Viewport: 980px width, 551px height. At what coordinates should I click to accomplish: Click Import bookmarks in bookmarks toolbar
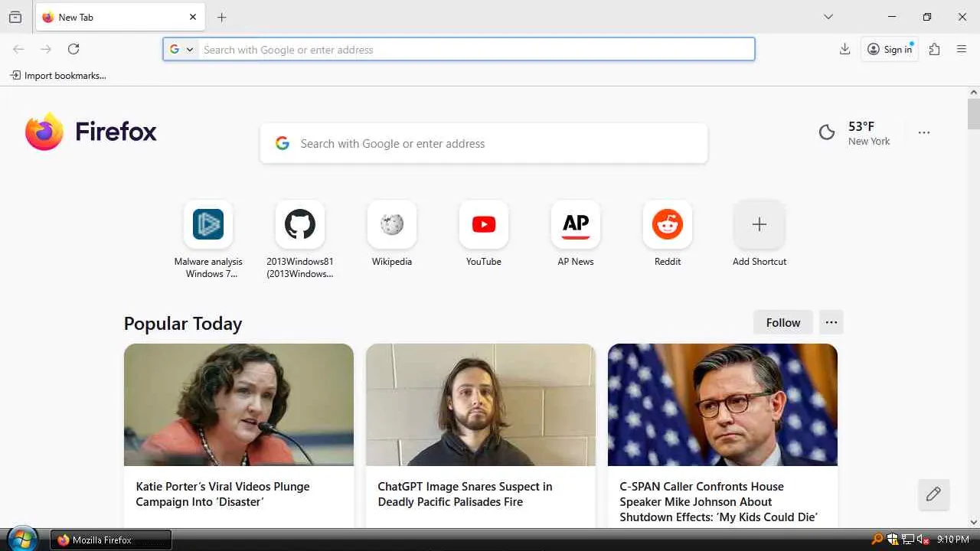click(58, 76)
